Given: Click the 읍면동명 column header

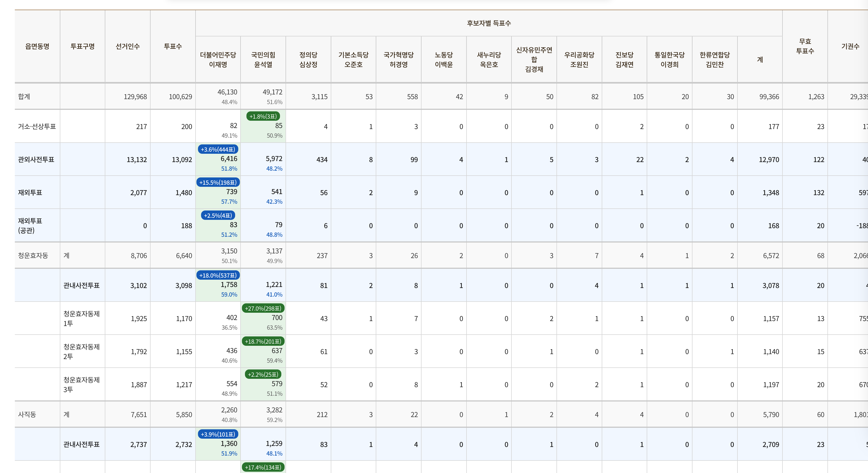Looking at the screenshot, I should 37,46.
